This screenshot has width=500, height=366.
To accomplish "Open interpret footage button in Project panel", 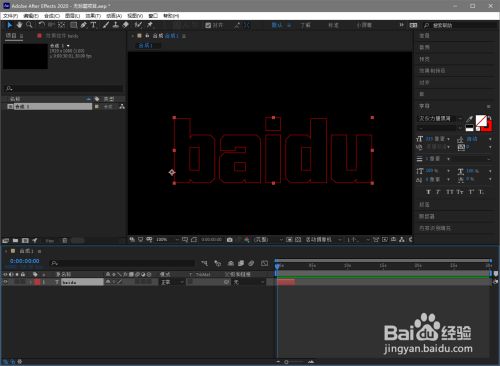I will click(x=6, y=240).
